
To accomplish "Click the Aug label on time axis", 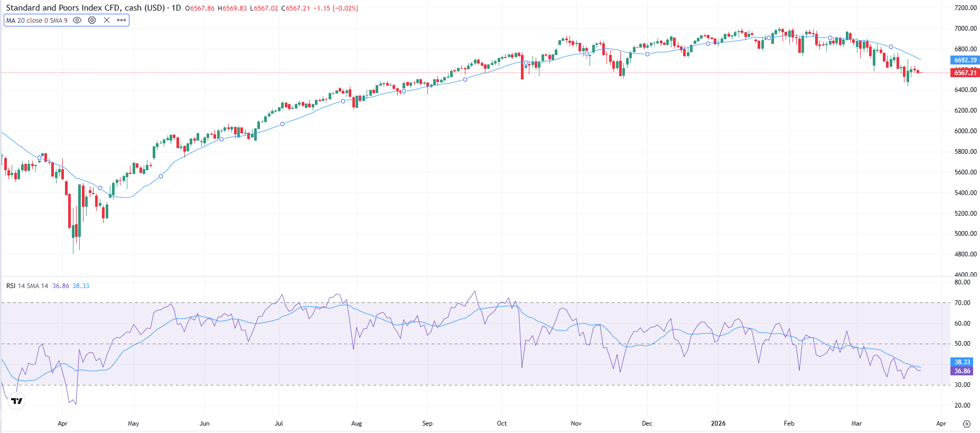I will click(x=357, y=423).
